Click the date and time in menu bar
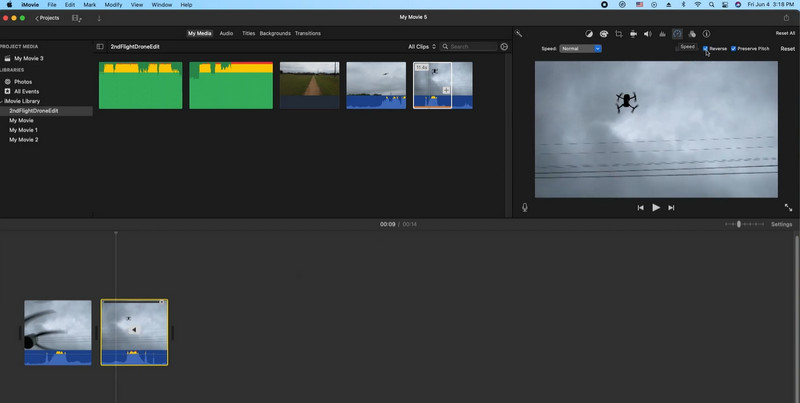800x403 pixels. (771, 5)
